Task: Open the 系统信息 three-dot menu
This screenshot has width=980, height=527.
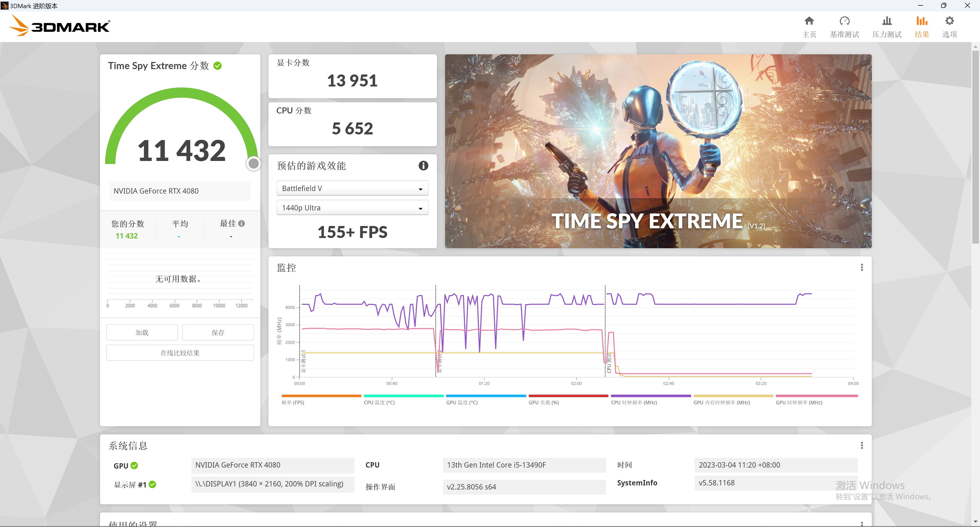Action: (862, 445)
